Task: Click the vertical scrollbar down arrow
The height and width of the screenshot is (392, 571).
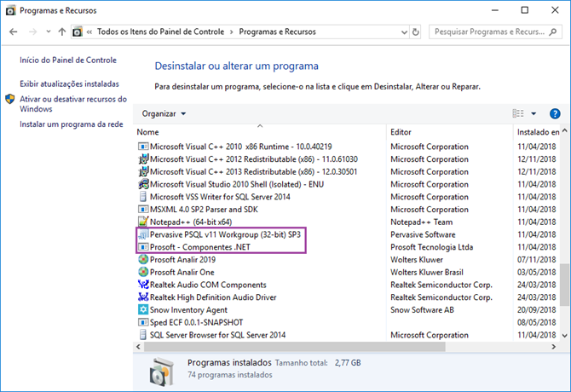Action: 565,336
